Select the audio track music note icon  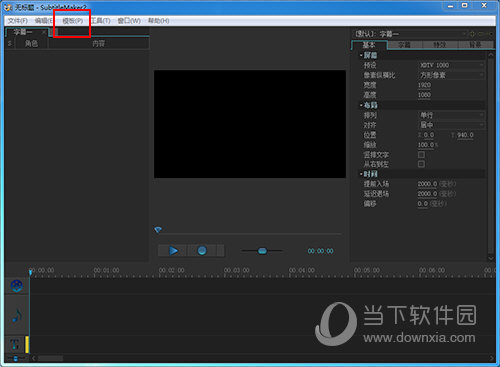(x=17, y=315)
